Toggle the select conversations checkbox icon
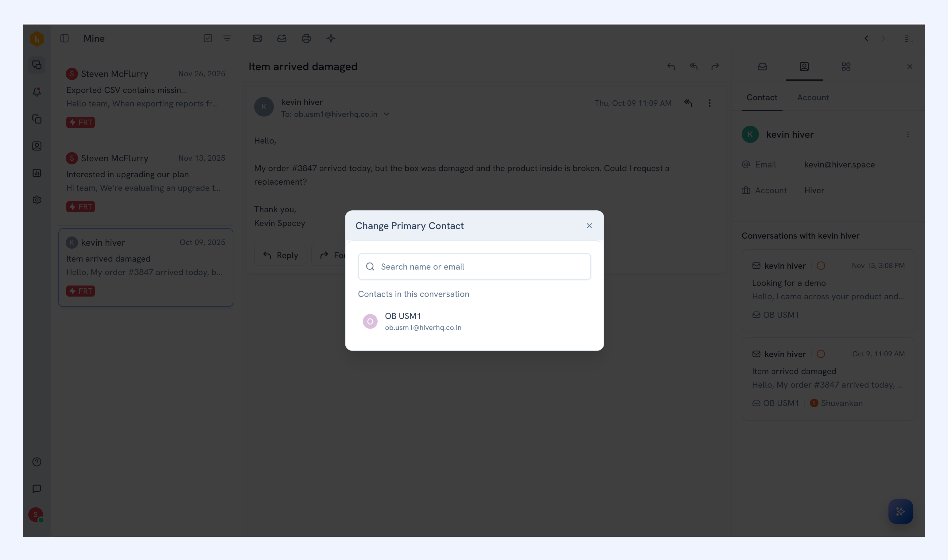This screenshot has width=948, height=560. [208, 39]
